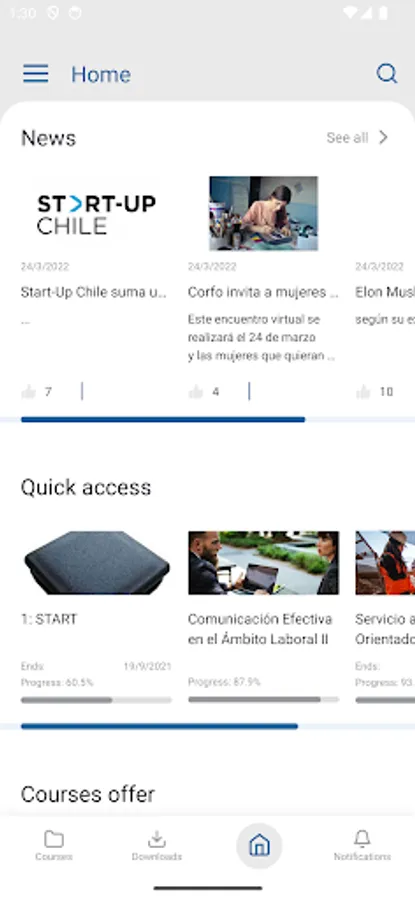
Task: Expand news list with See all chevron
Action: click(x=383, y=138)
